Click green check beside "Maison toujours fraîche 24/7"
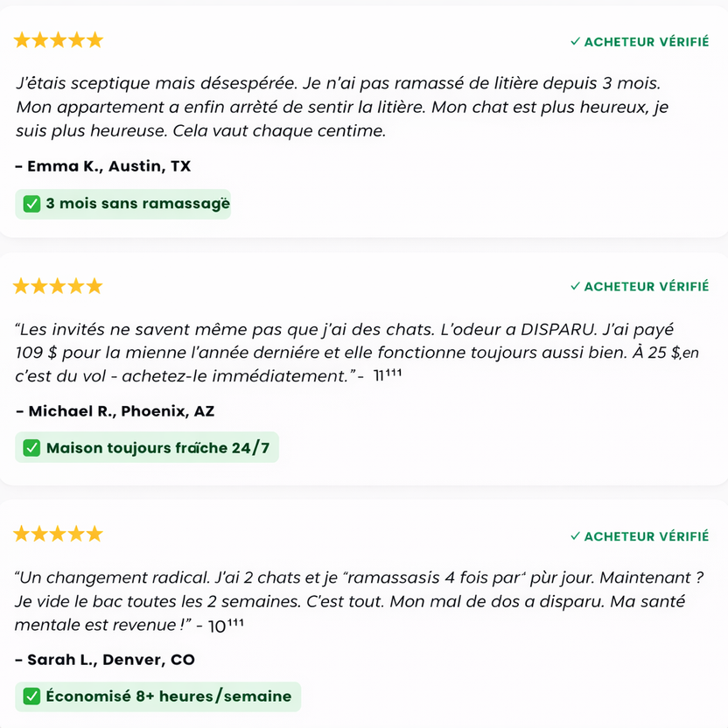This screenshot has height=728, width=728. click(31, 448)
